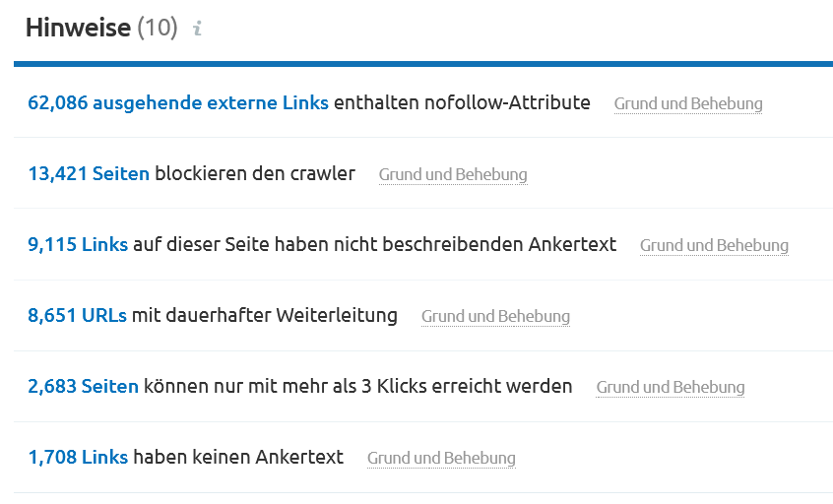Open the 9,115 Links entry

[78, 245]
